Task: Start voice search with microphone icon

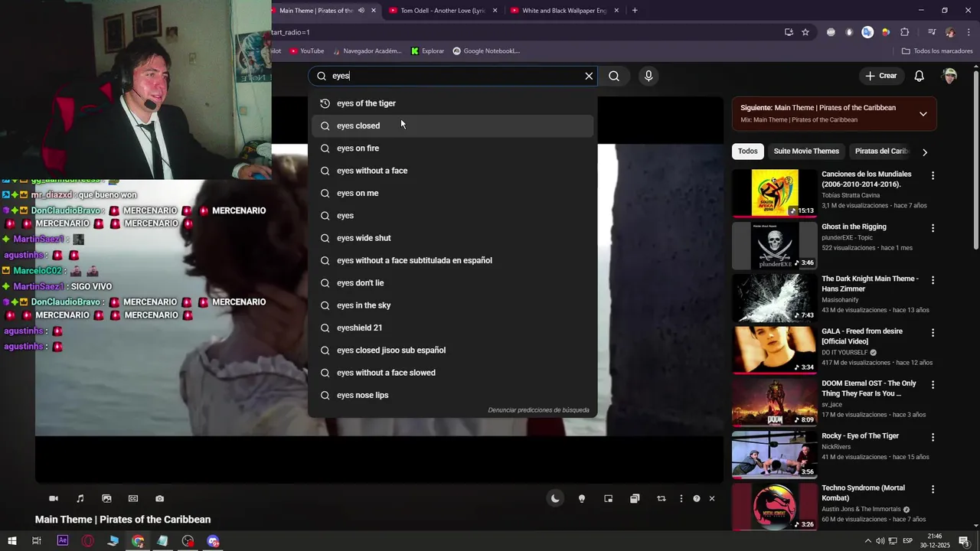Action: click(648, 76)
